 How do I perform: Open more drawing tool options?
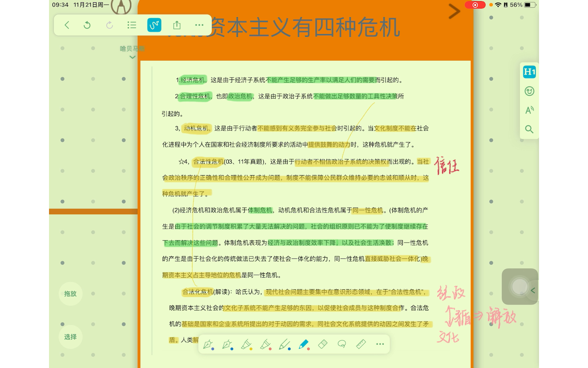380,344
